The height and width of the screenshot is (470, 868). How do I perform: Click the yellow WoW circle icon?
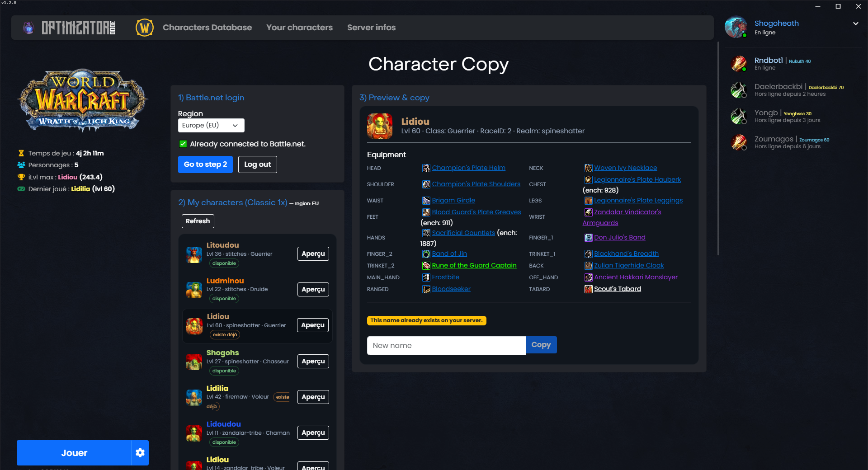pyautogui.click(x=145, y=28)
